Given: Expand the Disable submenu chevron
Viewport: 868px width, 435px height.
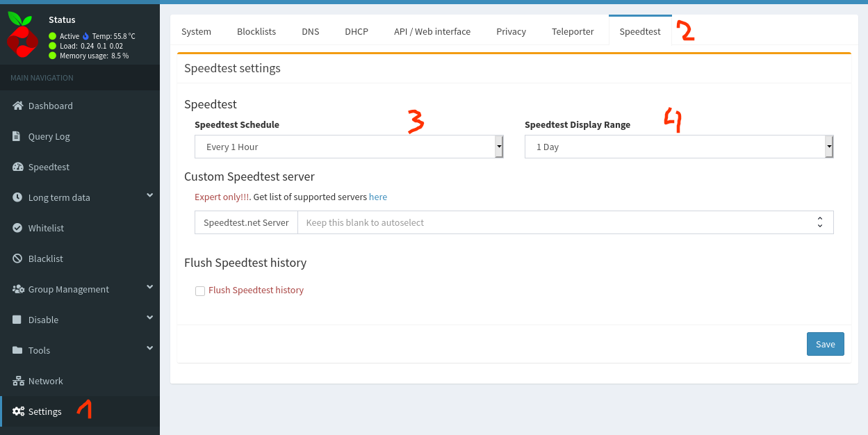Looking at the screenshot, I should tap(149, 318).
